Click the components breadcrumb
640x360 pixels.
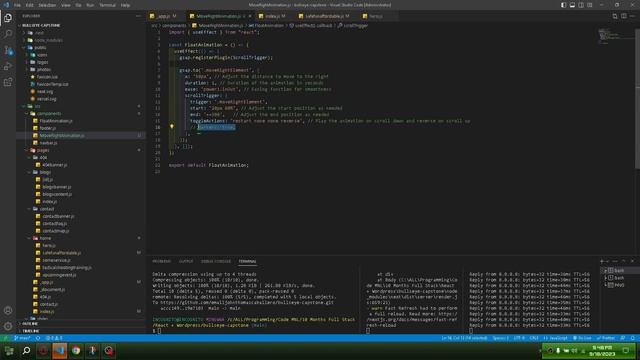(174, 25)
